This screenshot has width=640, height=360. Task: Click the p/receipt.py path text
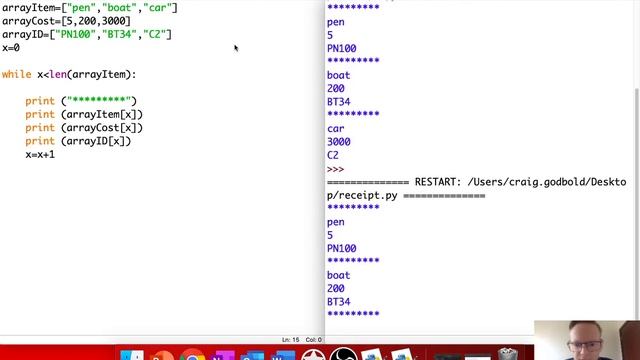tap(362, 196)
